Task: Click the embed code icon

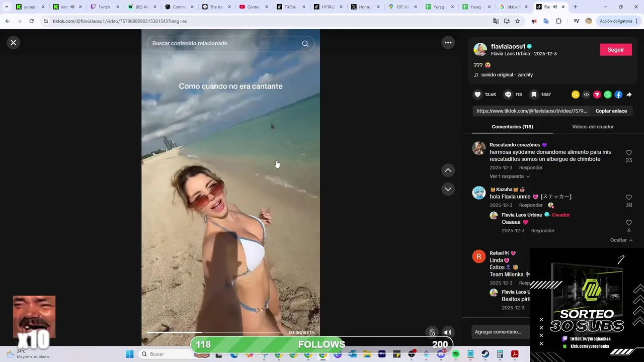Action: point(586,95)
